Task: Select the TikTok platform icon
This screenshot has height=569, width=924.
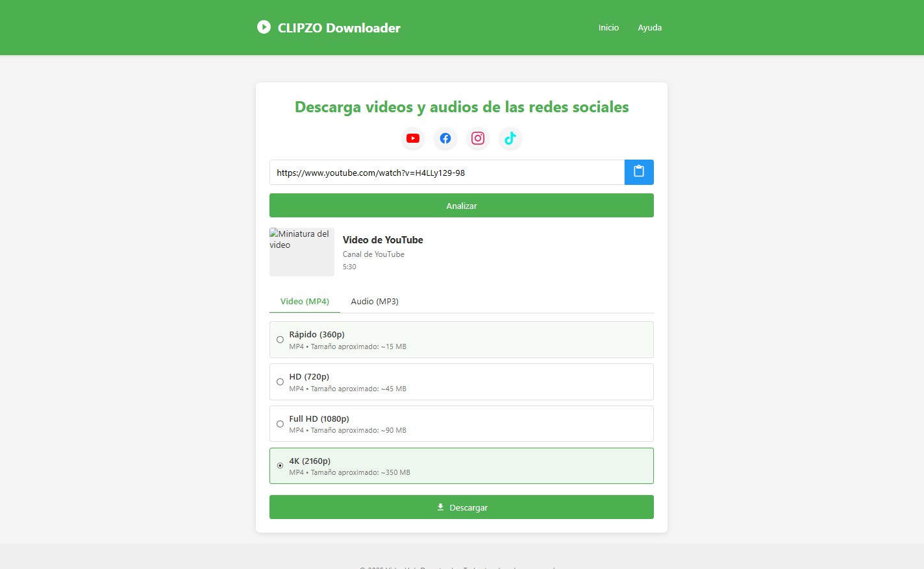Action: coord(510,138)
